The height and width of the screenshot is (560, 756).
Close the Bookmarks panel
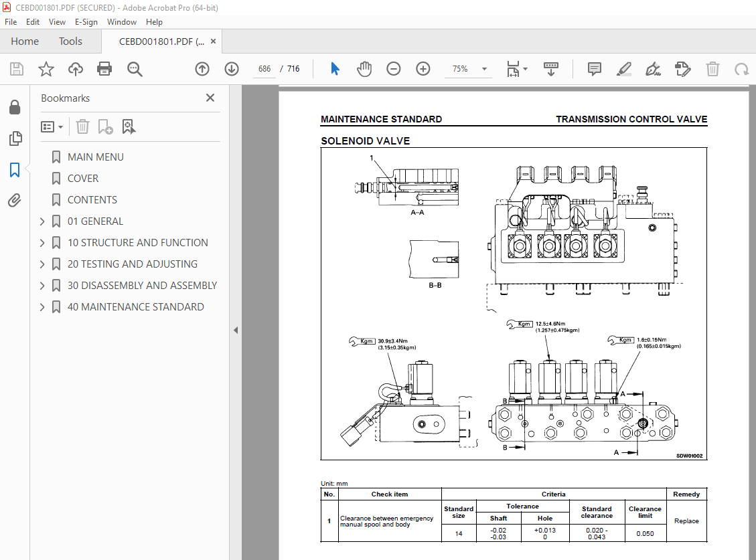point(210,98)
